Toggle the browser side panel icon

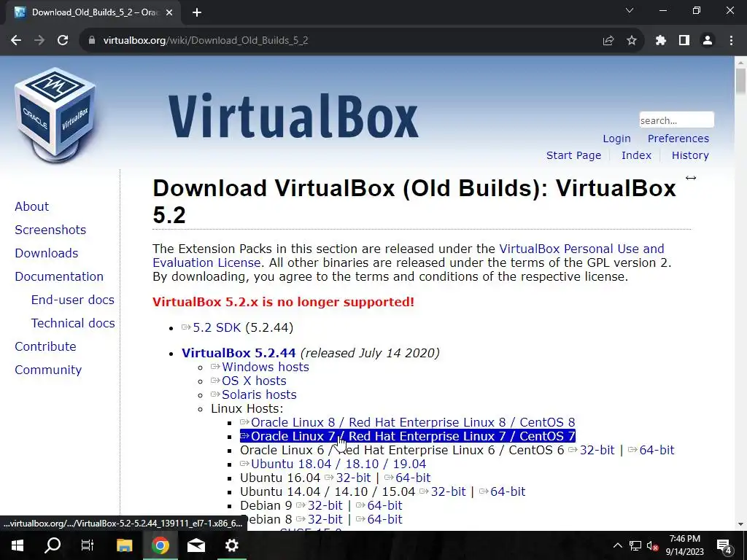tap(684, 41)
